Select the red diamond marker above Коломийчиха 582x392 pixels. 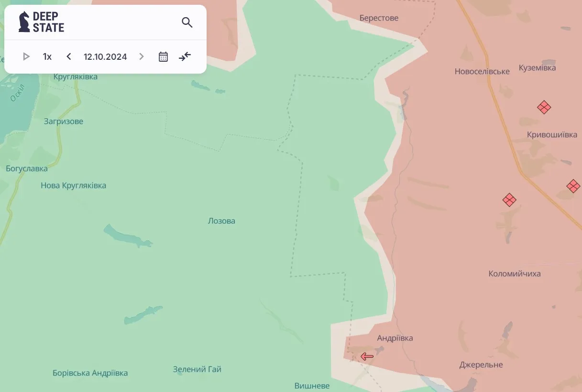[x=509, y=200]
